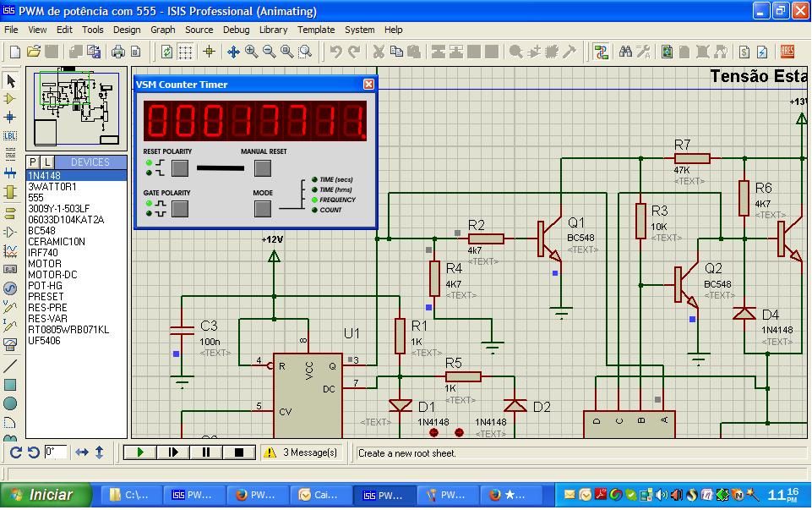The width and height of the screenshot is (812, 510).
Task: Click the Print design icon
Action: coord(118,52)
